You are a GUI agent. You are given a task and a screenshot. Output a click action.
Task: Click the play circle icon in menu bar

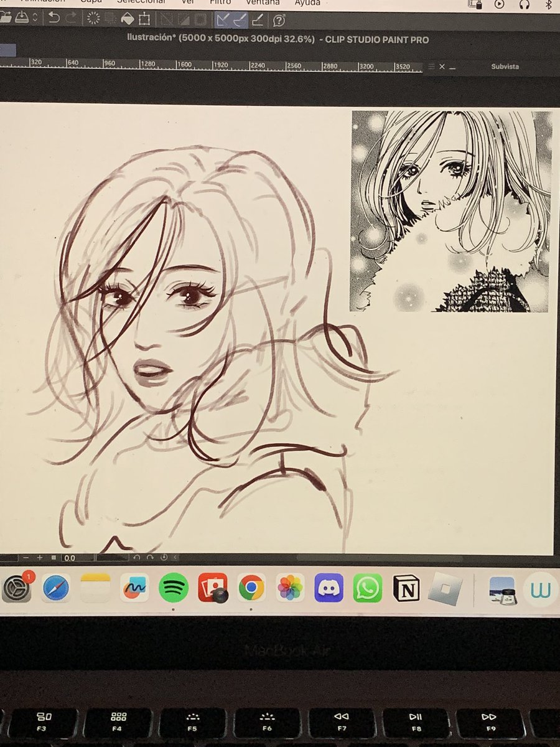[500, 4]
